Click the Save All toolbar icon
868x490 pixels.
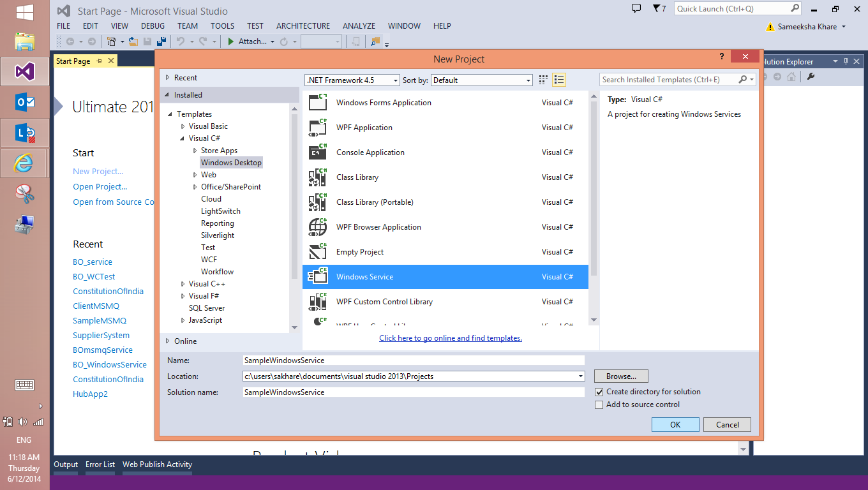tap(161, 41)
